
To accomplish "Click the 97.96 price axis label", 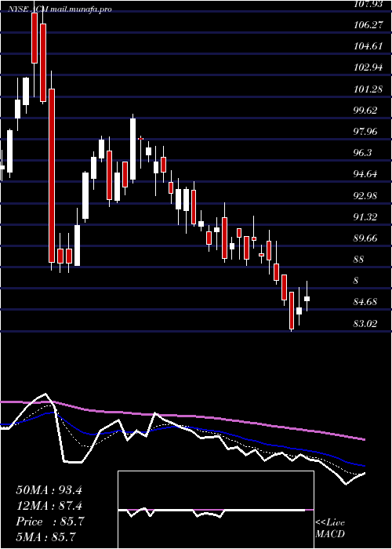I will coord(366,132).
